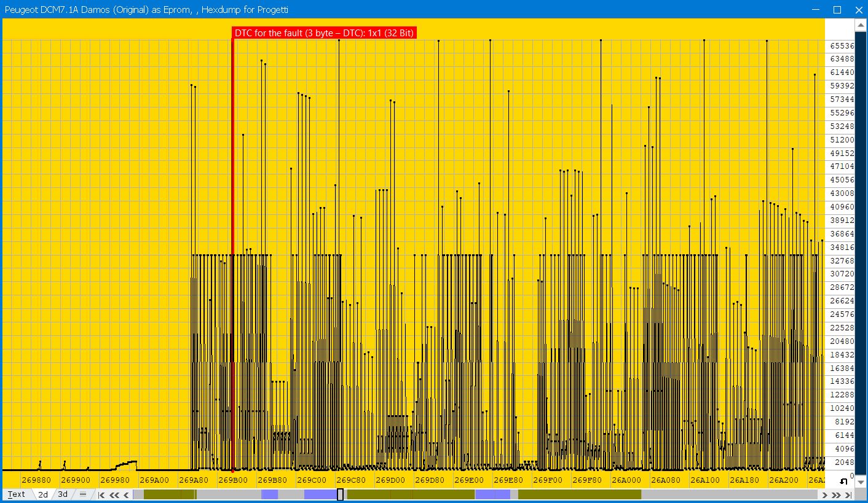Click the address label 269A00
Screen dimensions: 868x503
154,480
